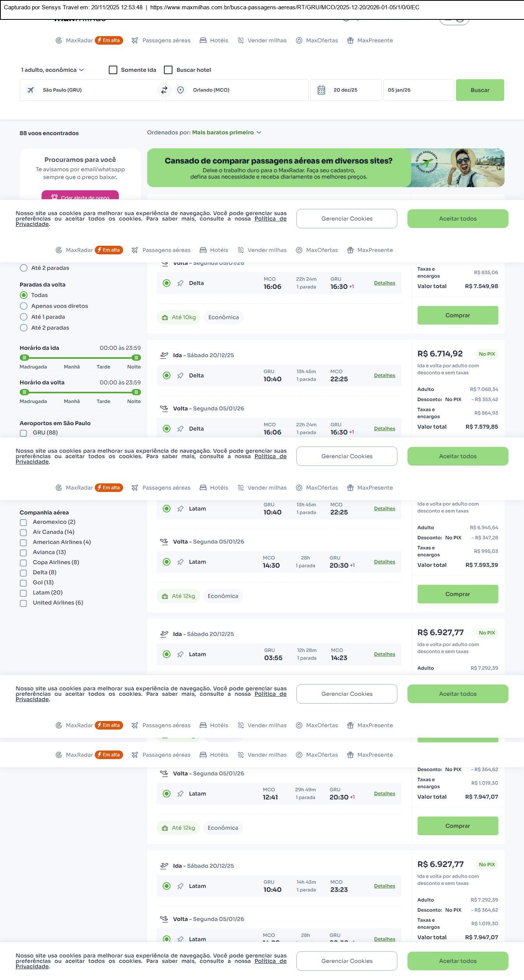Expand the Mais baratos primeiro sort dropdown
Viewport: 524px width, 980px height.
[x=226, y=132]
